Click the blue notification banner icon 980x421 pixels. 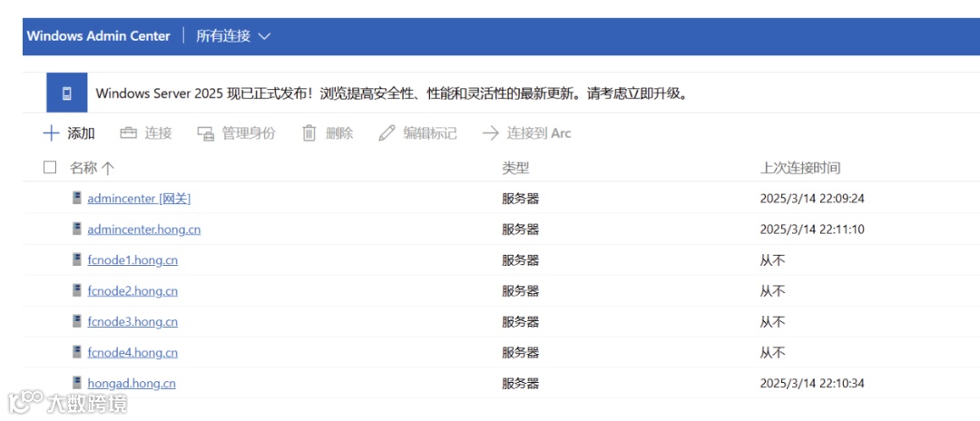(x=67, y=93)
